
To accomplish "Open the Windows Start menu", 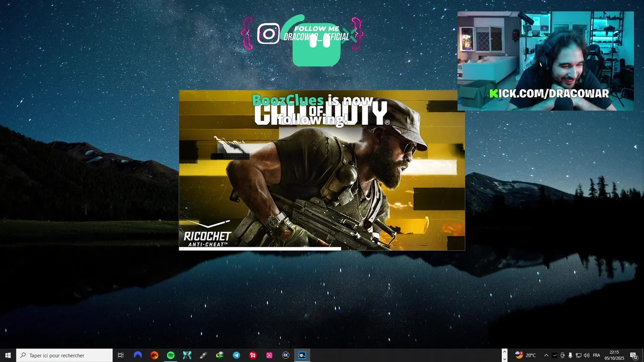I will coord(8,355).
